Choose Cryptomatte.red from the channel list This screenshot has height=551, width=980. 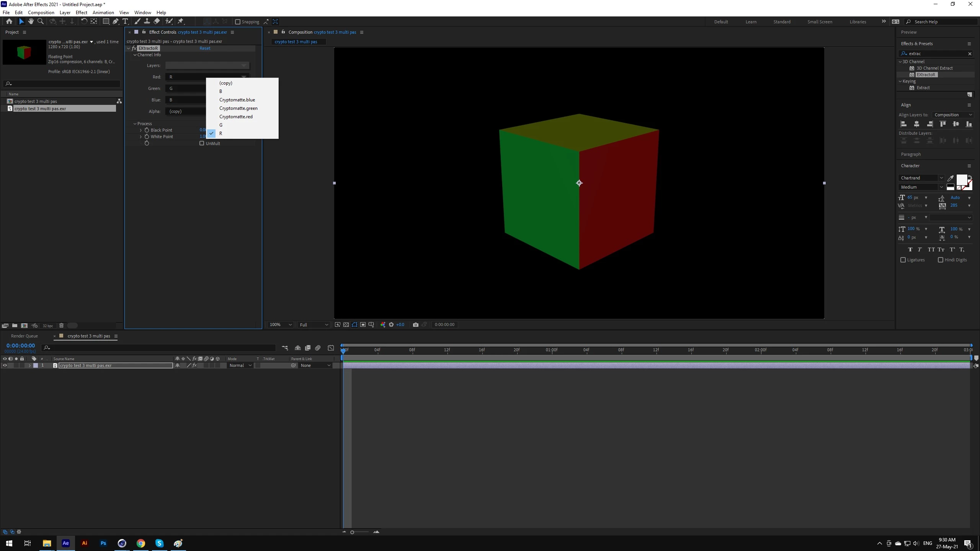tap(236, 117)
